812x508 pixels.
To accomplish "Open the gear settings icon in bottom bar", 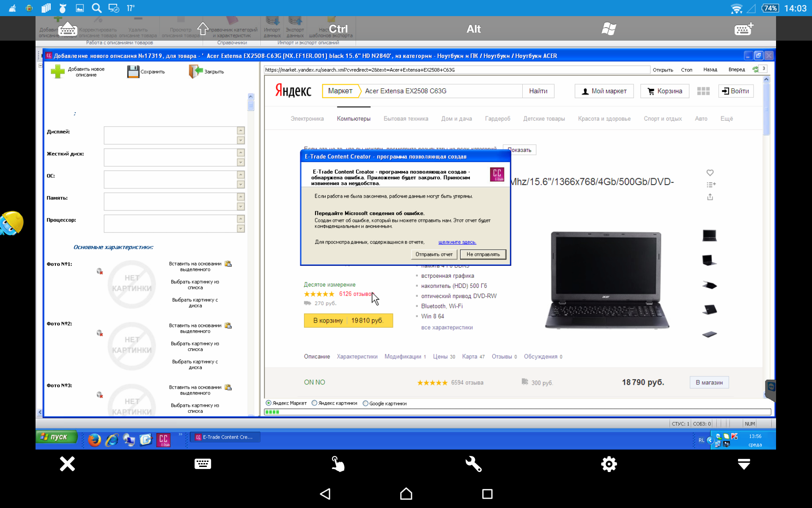I will click(609, 464).
